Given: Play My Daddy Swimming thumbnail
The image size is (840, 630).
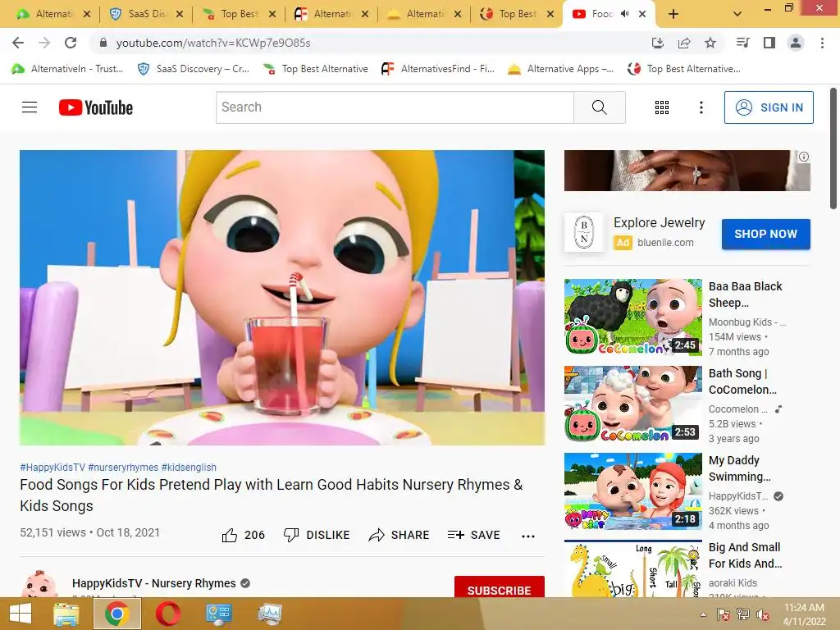Looking at the screenshot, I should coord(632,491).
